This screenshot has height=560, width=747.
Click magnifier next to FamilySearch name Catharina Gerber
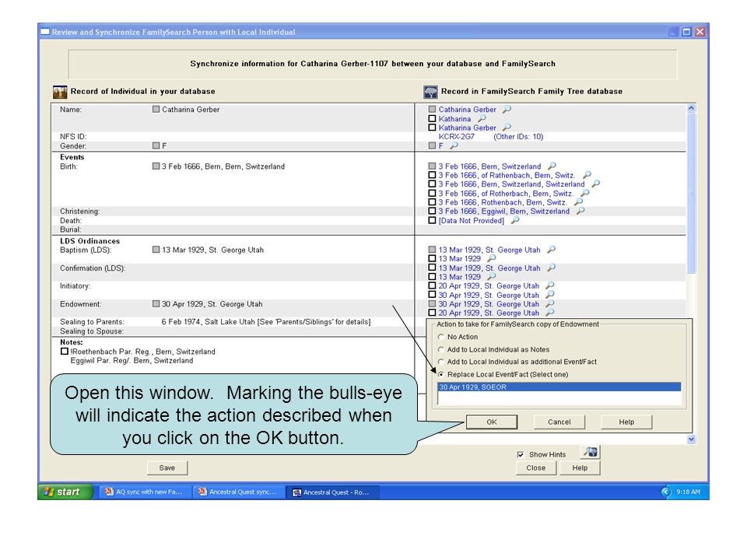click(507, 109)
